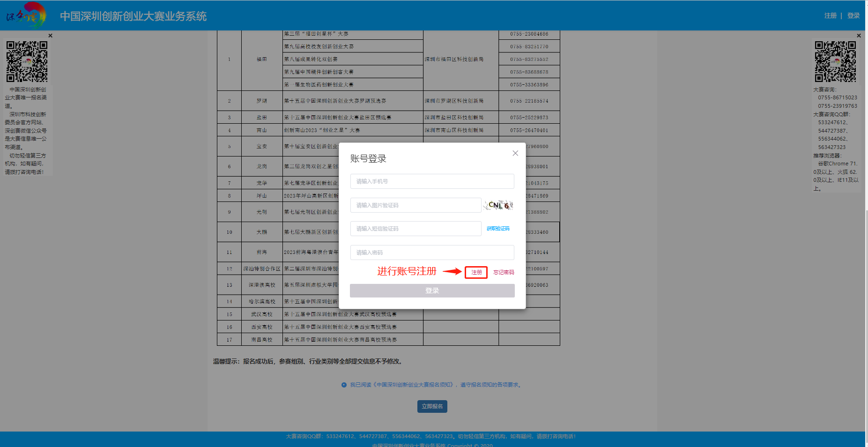
Task: Click the SMS code field 请输入短信验证码
Action: (x=415, y=229)
